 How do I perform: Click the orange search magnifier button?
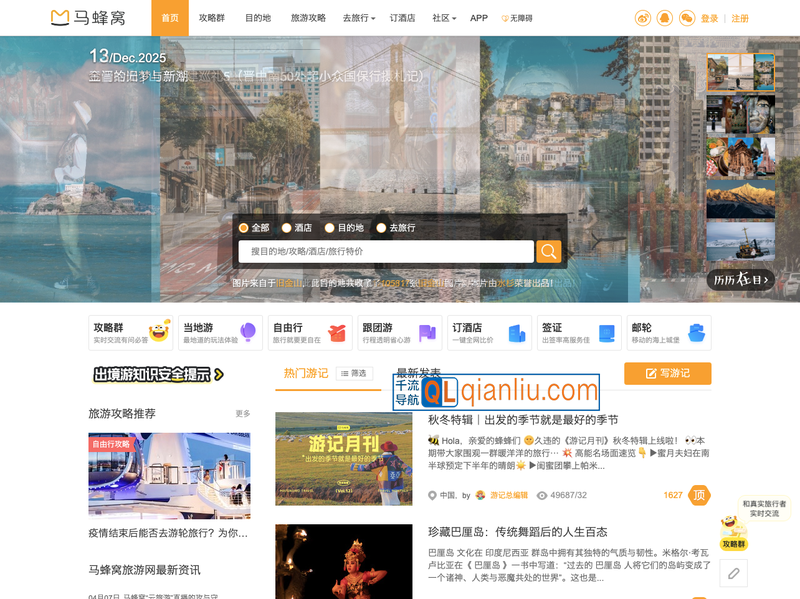pyautogui.click(x=549, y=251)
